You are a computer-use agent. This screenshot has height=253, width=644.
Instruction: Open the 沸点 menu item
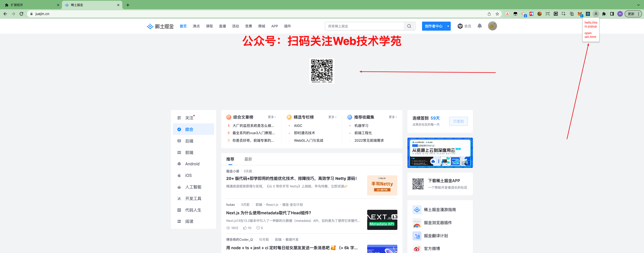point(196,26)
